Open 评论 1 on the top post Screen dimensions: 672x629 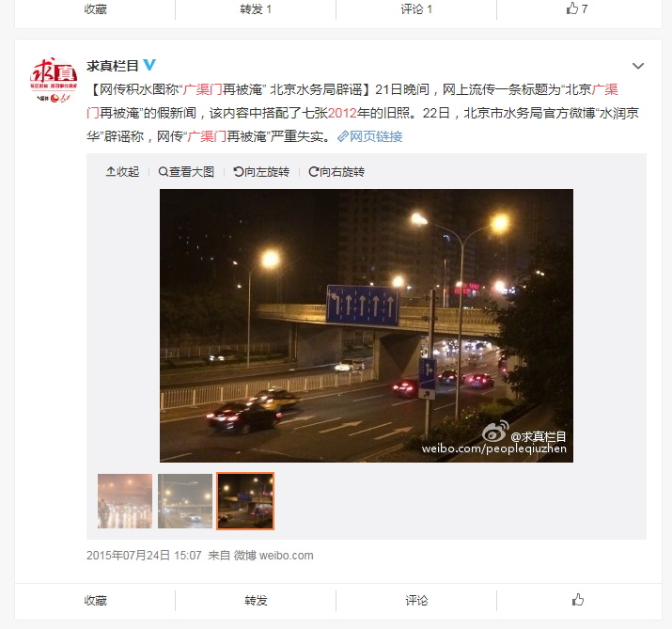[416, 9]
